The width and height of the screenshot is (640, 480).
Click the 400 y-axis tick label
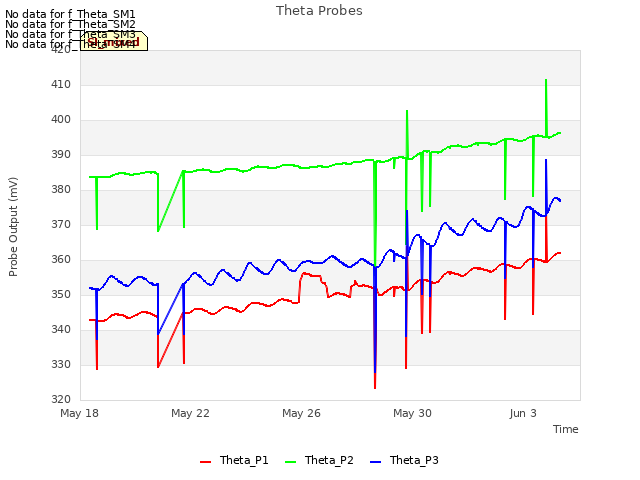pyautogui.click(x=61, y=120)
